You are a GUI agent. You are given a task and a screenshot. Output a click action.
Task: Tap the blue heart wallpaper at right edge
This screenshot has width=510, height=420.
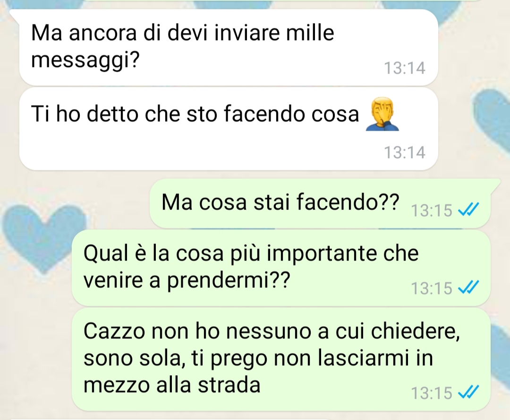pyautogui.click(x=492, y=121)
